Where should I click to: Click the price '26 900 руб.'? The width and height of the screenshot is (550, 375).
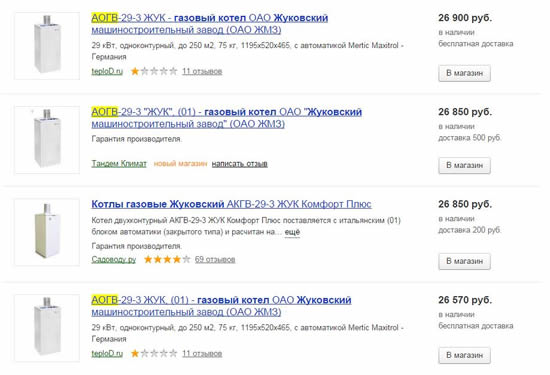coord(465,18)
